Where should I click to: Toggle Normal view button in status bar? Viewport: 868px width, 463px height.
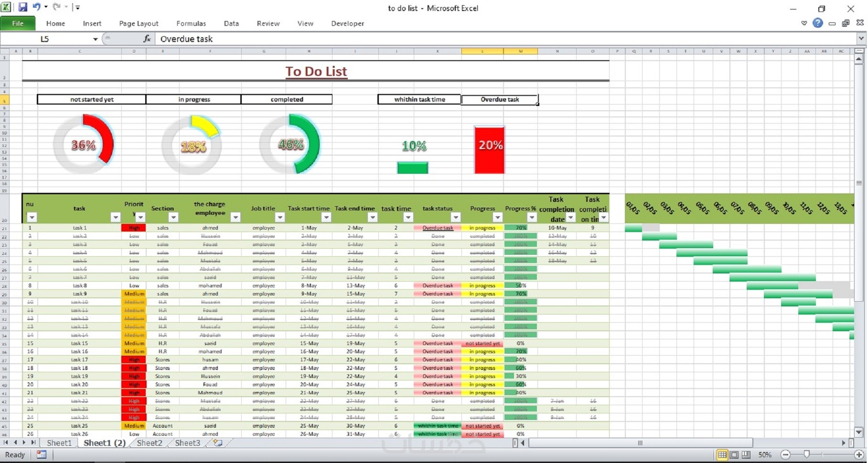click(x=722, y=455)
